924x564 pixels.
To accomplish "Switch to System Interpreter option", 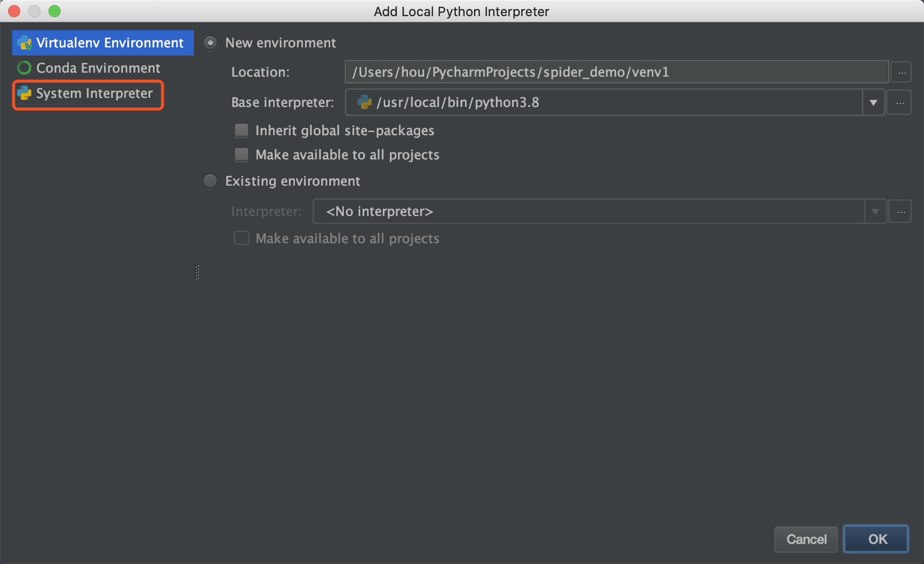I will 94,94.
